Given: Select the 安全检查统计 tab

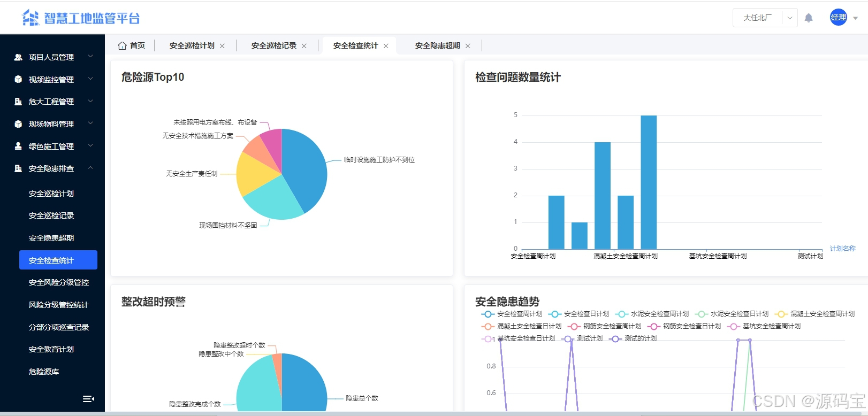Looking at the screenshot, I should pyautogui.click(x=355, y=45).
